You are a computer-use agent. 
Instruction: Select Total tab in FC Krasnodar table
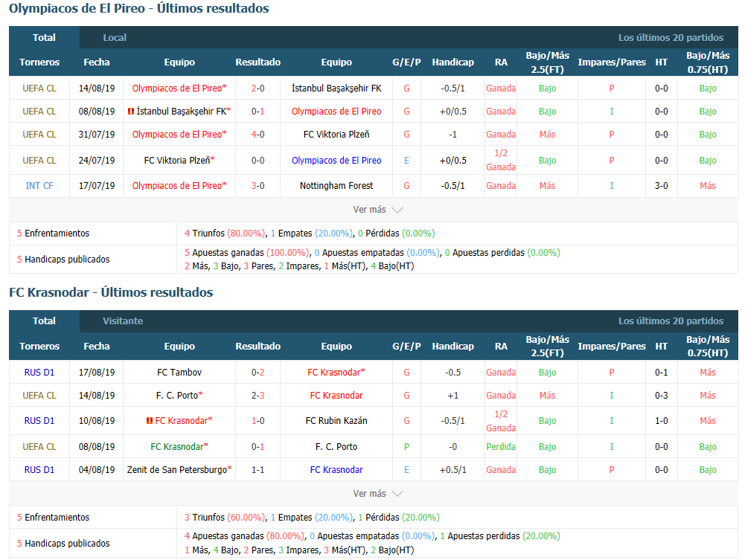point(44,321)
